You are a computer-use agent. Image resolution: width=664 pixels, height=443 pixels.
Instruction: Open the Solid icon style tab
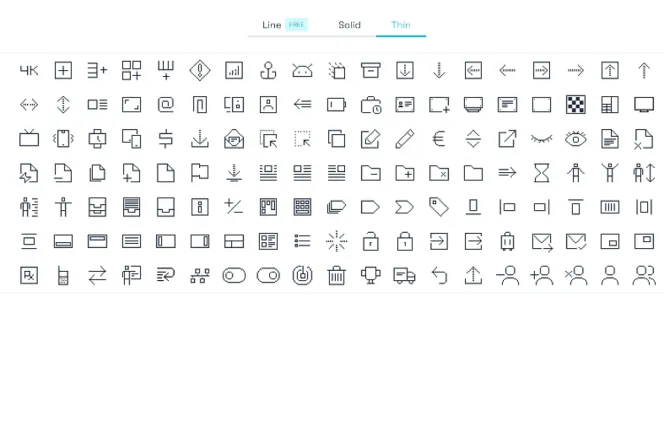pos(349,25)
